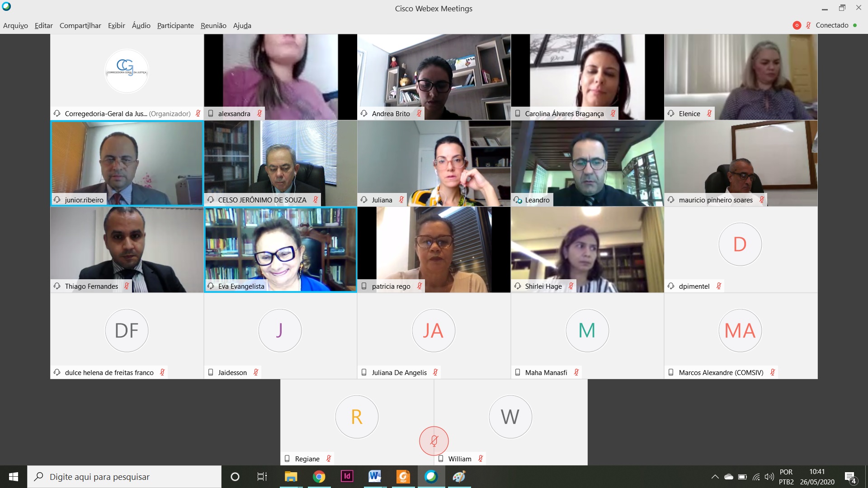Click the Editar menu option

[x=43, y=25]
